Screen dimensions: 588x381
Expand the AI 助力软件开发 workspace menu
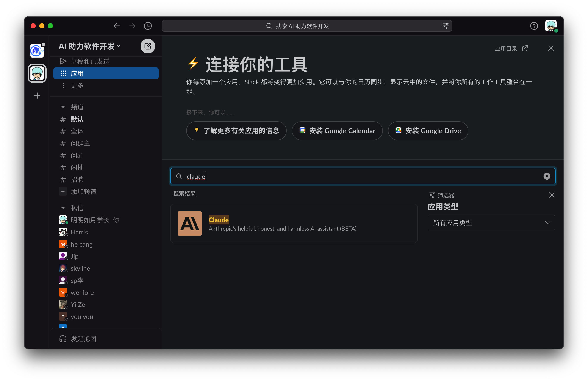pos(89,46)
